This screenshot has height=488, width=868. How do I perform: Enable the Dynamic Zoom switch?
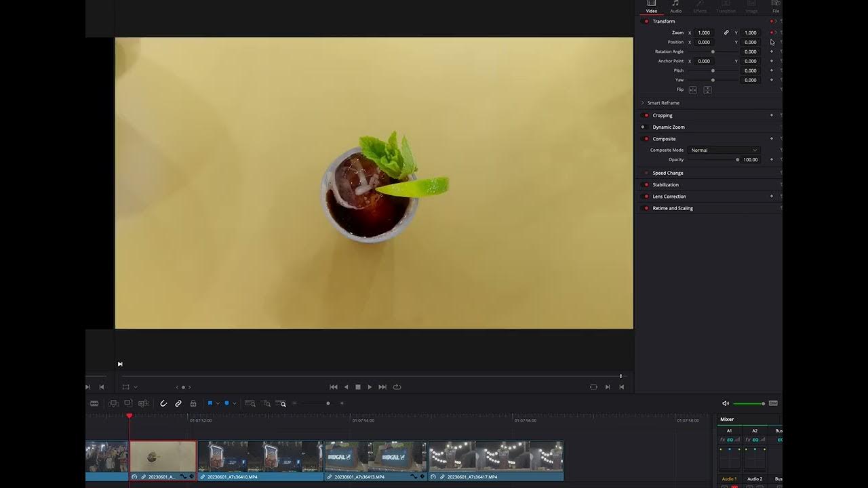coord(644,127)
